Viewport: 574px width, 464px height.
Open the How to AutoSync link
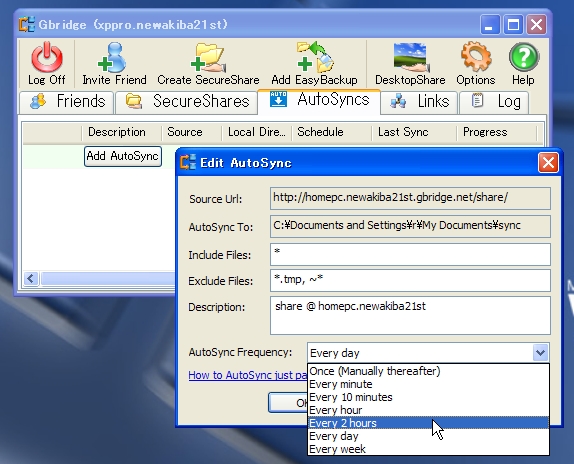[248, 375]
